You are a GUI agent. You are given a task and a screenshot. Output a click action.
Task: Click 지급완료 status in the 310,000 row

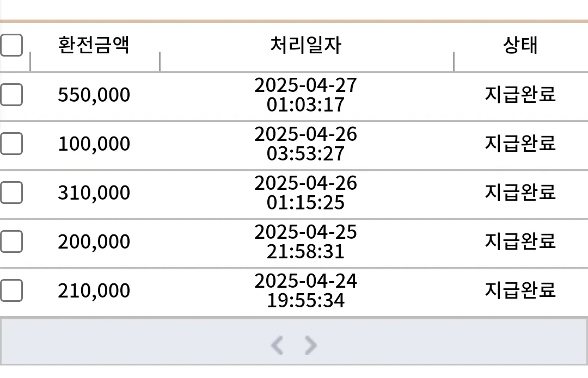point(520,192)
